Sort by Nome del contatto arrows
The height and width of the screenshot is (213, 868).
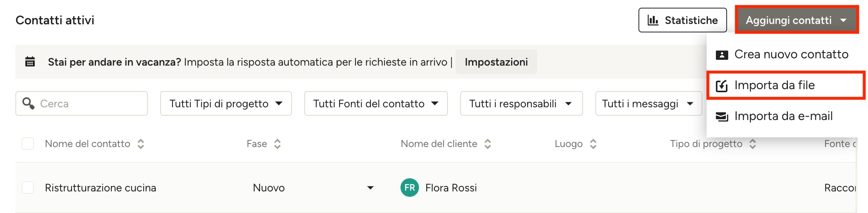point(141,144)
